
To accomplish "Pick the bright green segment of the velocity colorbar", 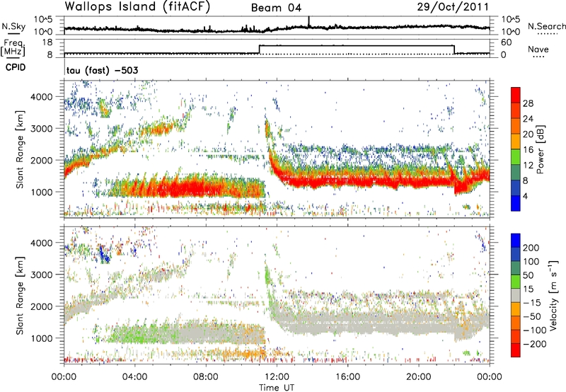I will [516, 282].
